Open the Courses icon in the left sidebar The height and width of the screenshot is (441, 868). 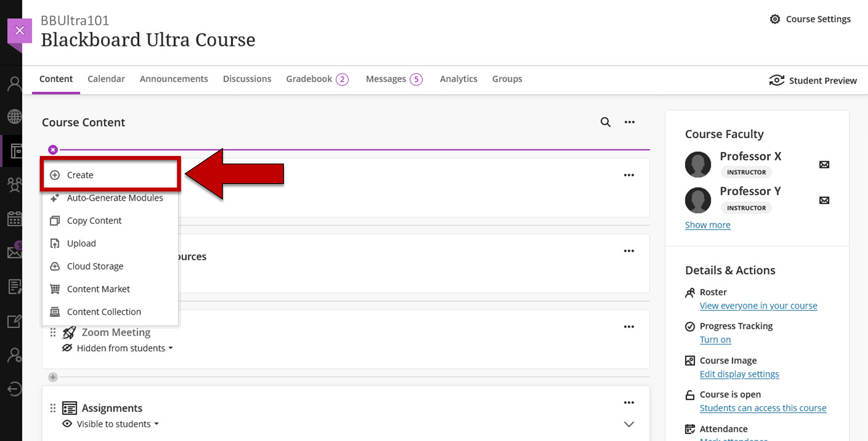point(16,151)
